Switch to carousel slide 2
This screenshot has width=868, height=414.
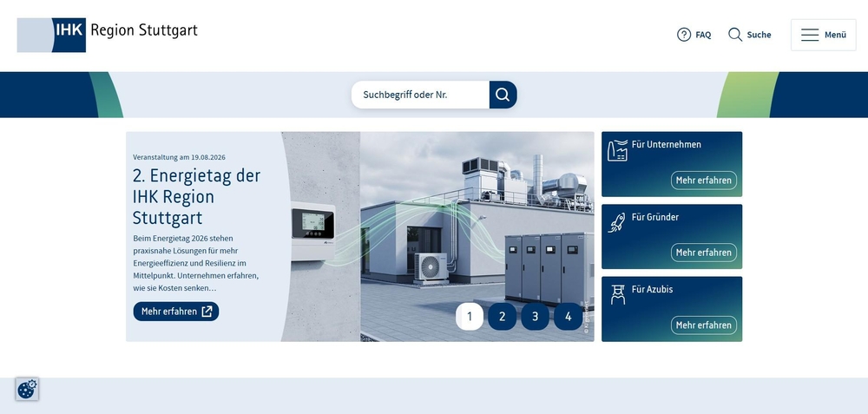tap(502, 317)
